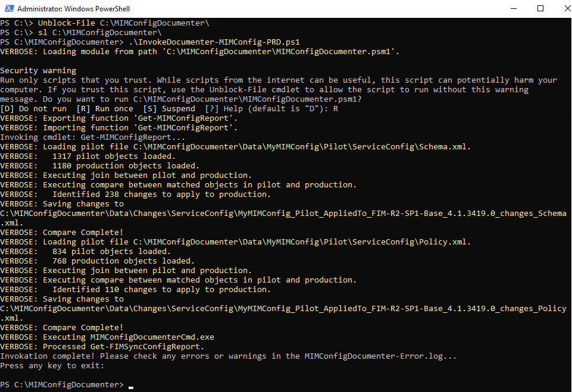Click the '1317 pilot objects loaded.' line
This screenshot has height=392, width=572.
(88, 156)
